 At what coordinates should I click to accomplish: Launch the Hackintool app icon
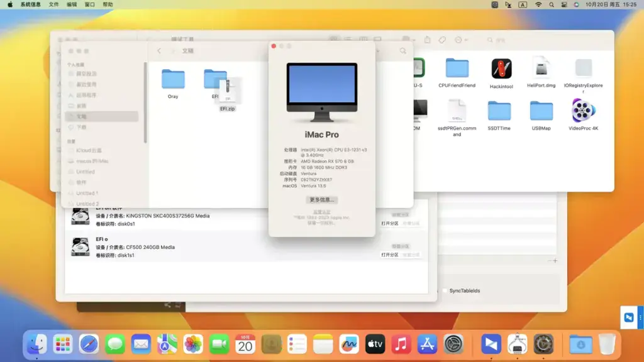point(501,69)
